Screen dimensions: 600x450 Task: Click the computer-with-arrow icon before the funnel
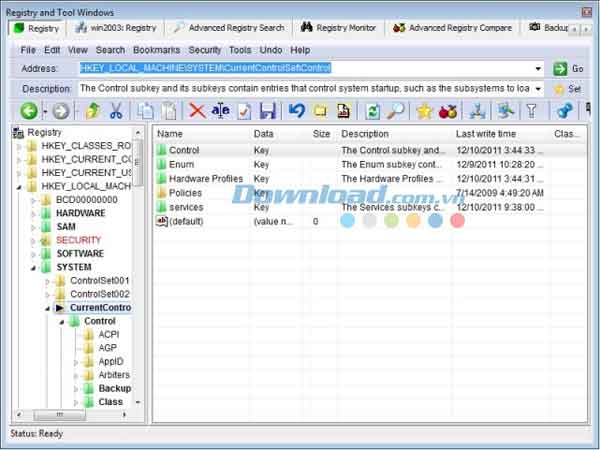tap(505, 111)
